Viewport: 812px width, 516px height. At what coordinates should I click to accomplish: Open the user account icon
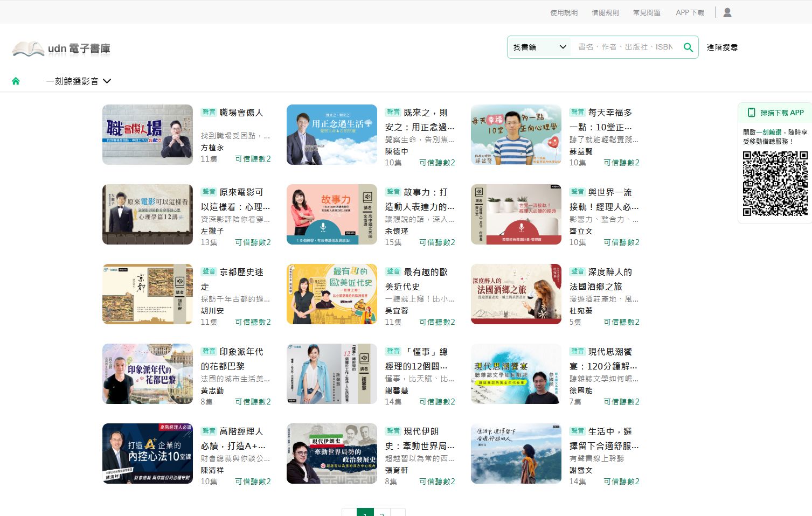727,12
